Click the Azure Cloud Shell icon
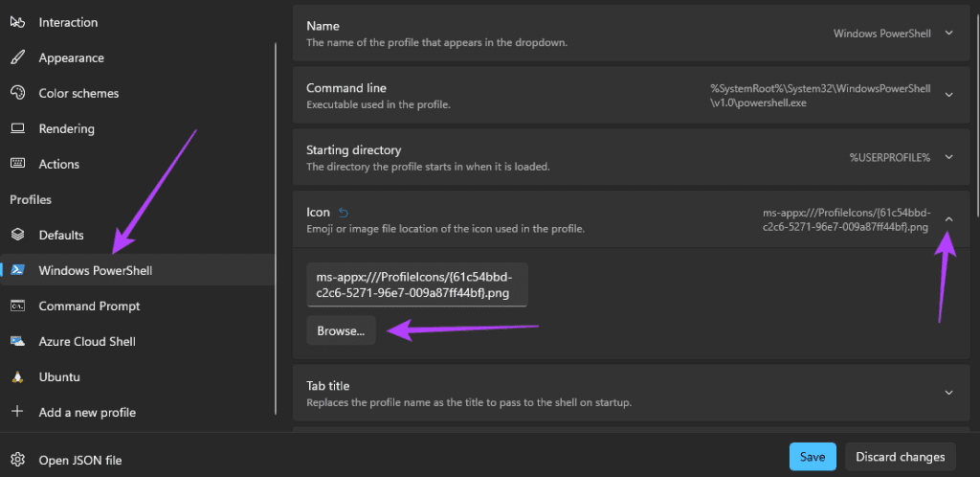Image resolution: width=980 pixels, height=477 pixels. pos(17,341)
